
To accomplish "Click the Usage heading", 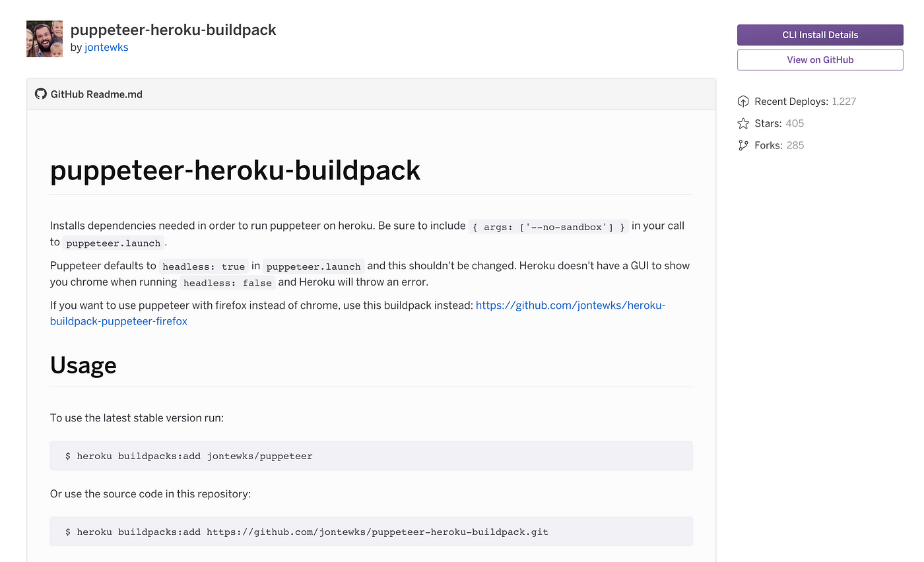I will [83, 365].
